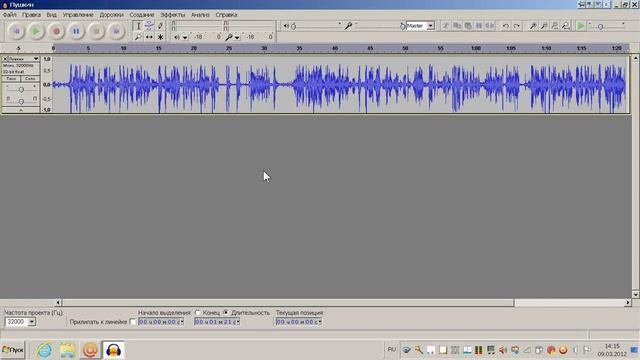Open the Пуск start button
Viewport: 640px width, 360px height.
coord(13,350)
